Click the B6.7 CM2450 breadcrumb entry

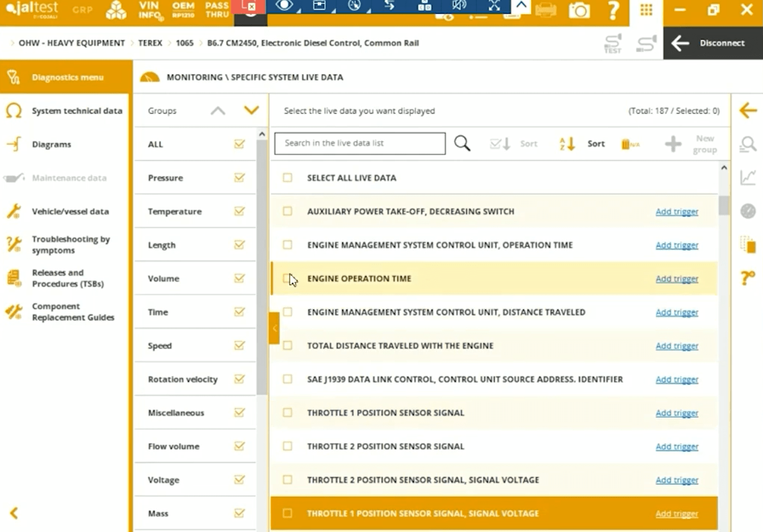click(313, 43)
